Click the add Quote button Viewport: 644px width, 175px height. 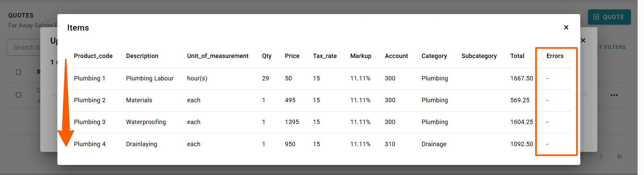[x=609, y=17]
